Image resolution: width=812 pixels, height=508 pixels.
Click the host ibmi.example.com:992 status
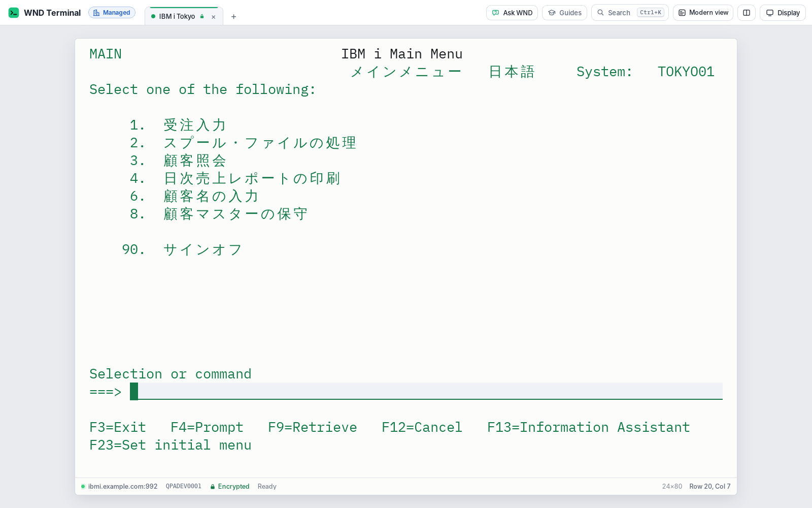pyautogui.click(x=119, y=486)
